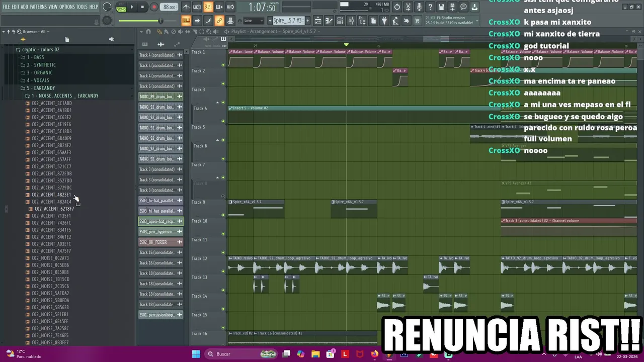Open the PATTERNS menu
This screenshot has height=362, width=644.
click(38, 7)
